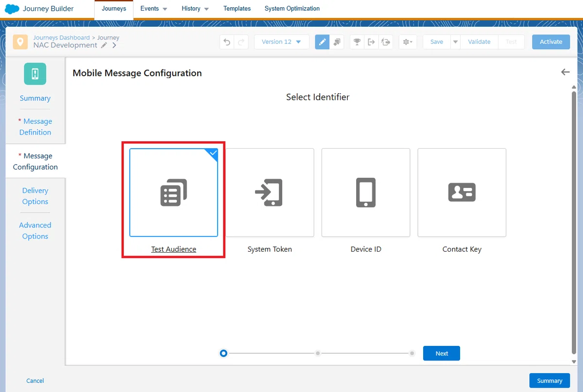Click the Test Audience label
The width and height of the screenshot is (583, 392).
173,249
